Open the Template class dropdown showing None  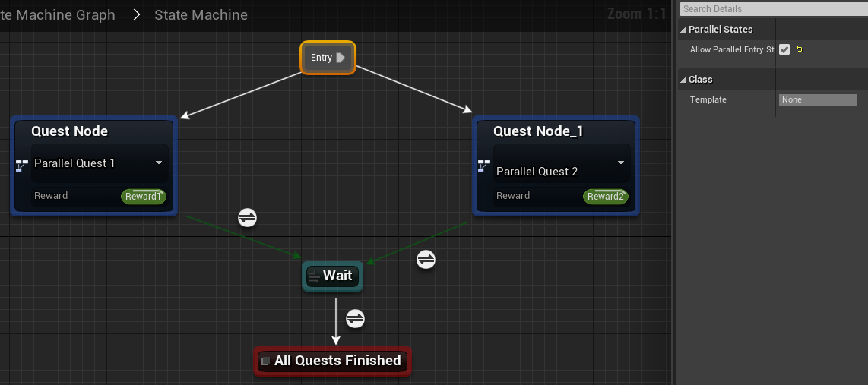point(818,100)
